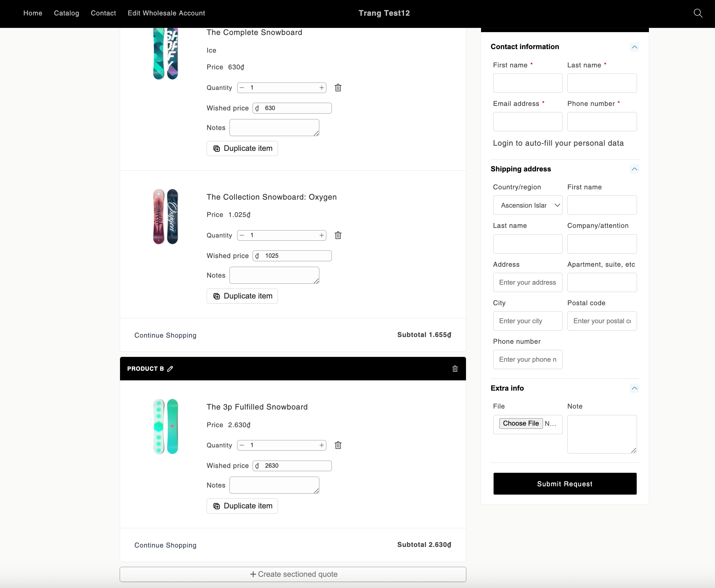The image size is (715, 588).
Task: Open the Oxygen snowboard product image
Action: pos(166,217)
